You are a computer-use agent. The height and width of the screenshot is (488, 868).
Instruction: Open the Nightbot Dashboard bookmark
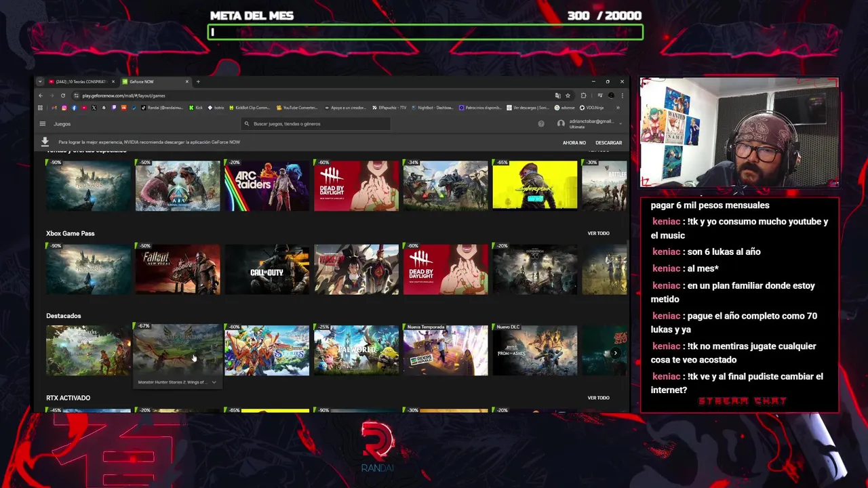click(x=433, y=108)
